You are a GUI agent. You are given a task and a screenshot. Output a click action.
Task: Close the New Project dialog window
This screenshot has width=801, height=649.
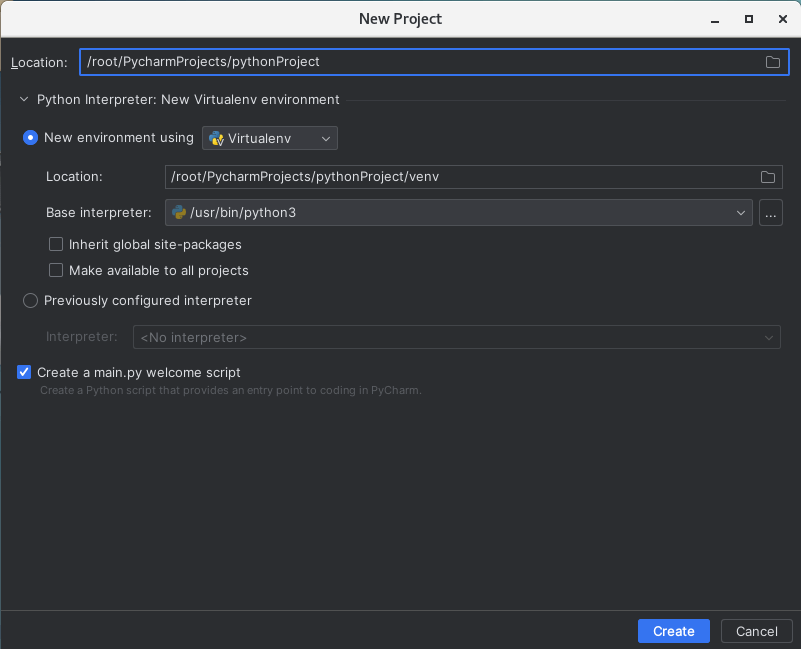click(779, 19)
